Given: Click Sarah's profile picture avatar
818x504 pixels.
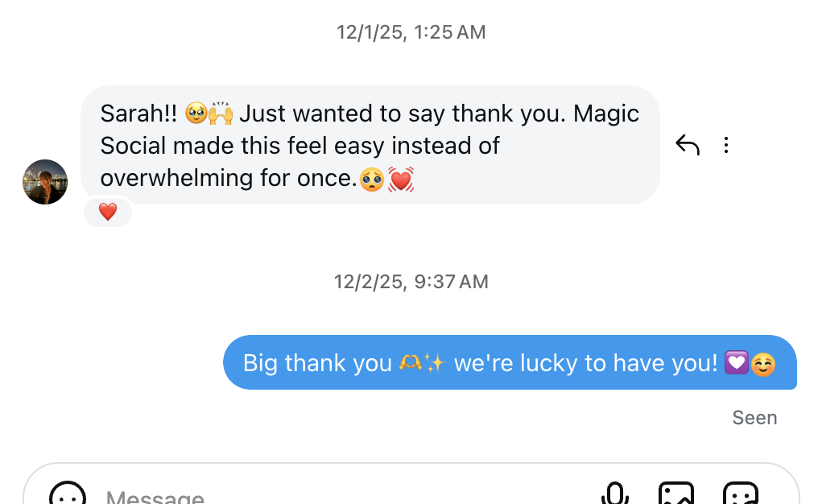Looking at the screenshot, I should click(x=45, y=182).
